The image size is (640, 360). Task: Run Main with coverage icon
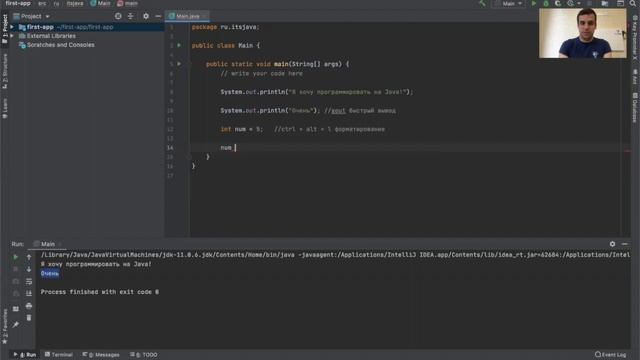[558, 4]
